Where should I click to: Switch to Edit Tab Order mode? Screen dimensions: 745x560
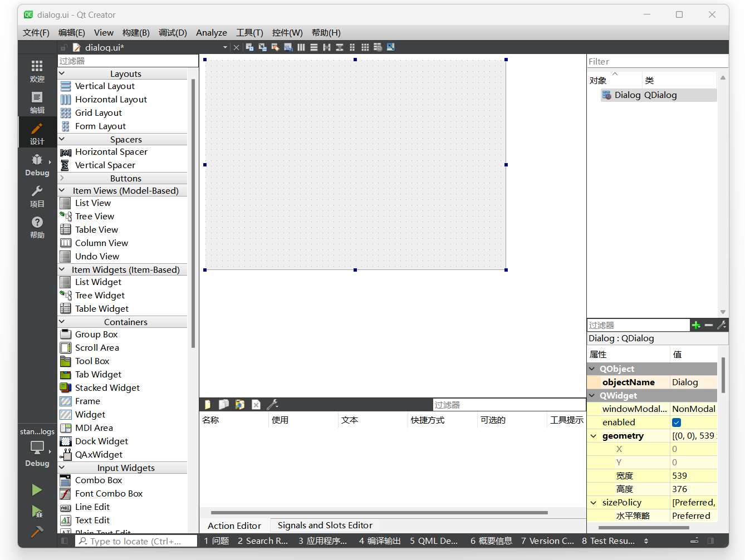click(x=288, y=47)
